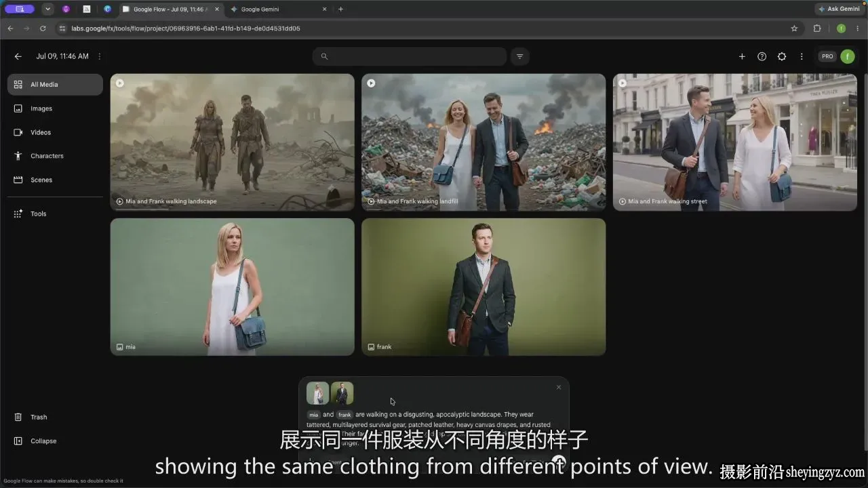Open the project options menu beside the date
This screenshot has height=488, width=868.
100,56
